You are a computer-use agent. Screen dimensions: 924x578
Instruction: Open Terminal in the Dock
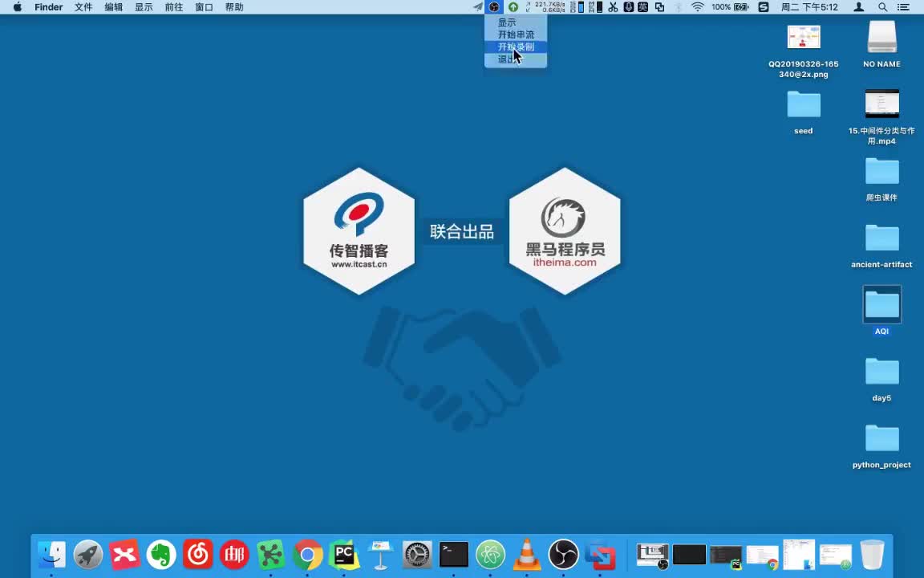[454, 555]
